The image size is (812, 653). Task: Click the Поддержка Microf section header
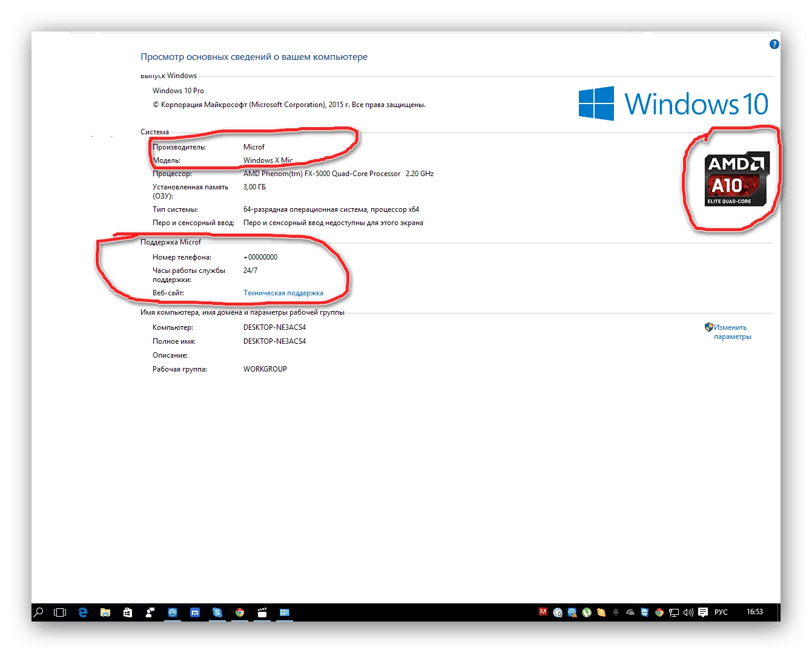171,242
